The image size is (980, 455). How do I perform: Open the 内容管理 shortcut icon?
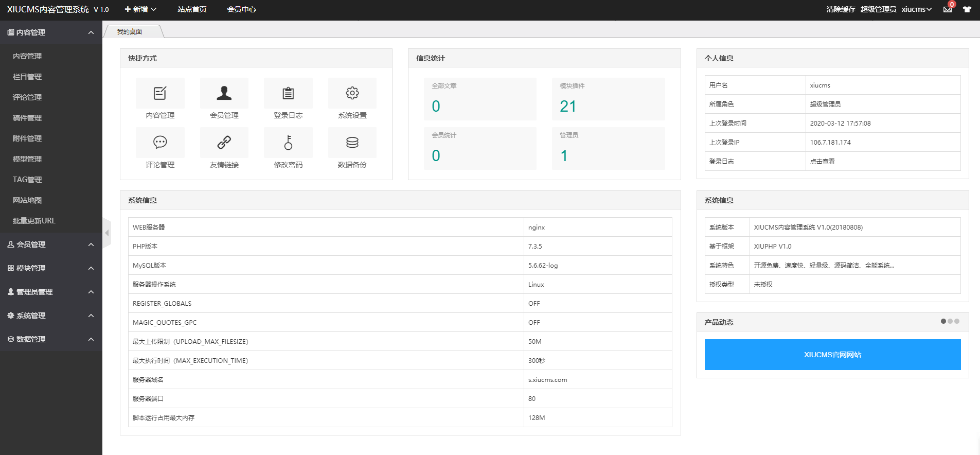coord(160,93)
